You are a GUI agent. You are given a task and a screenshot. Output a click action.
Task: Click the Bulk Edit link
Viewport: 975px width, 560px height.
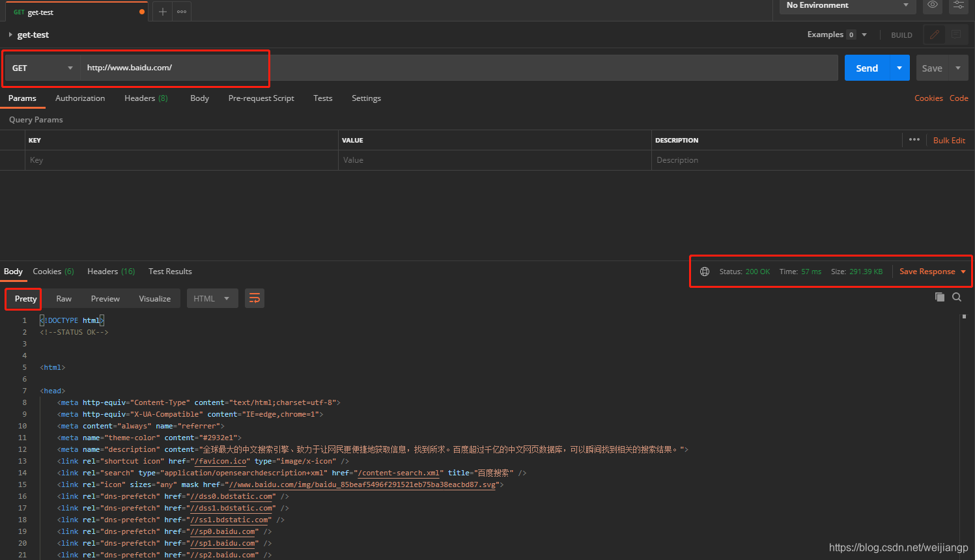click(949, 141)
